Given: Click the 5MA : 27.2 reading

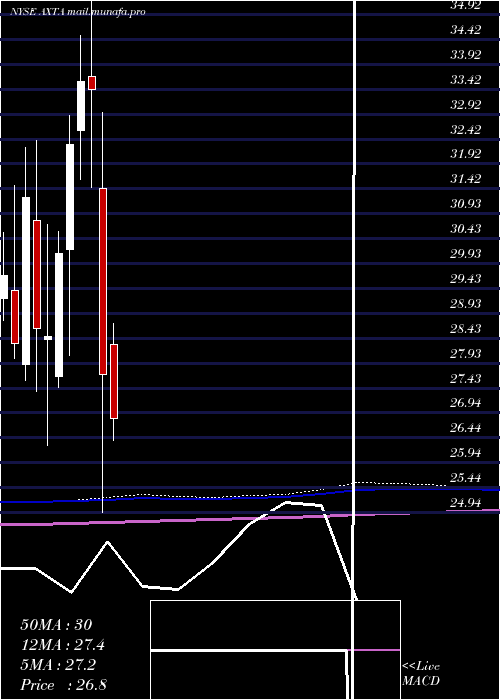Looking at the screenshot, I should coord(57,665).
